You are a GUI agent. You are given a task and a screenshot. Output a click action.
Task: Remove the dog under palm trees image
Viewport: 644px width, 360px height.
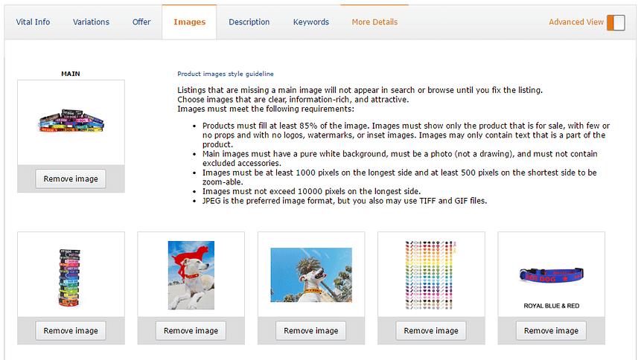pos(311,331)
